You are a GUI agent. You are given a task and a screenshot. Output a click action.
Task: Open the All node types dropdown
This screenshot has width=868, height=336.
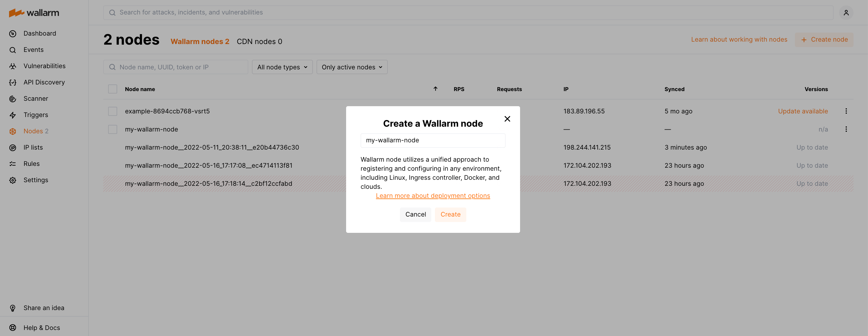tap(282, 67)
